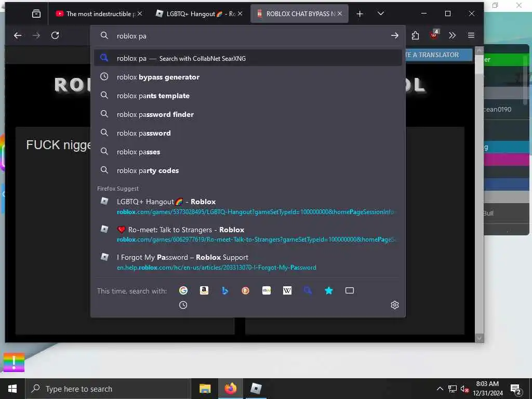Close the YouTube 'most indestructible' tab
This screenshot has width=532, height=399.
pos(140,14)
